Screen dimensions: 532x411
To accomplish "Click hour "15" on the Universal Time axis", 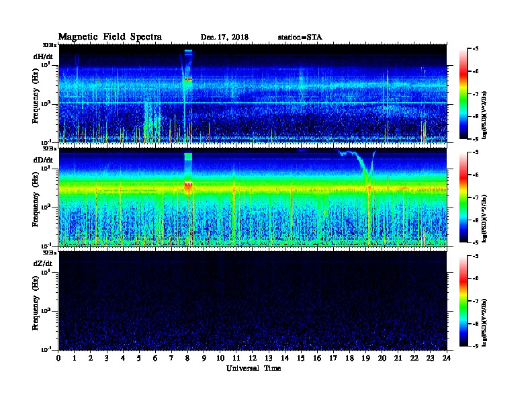I will 301,358.
